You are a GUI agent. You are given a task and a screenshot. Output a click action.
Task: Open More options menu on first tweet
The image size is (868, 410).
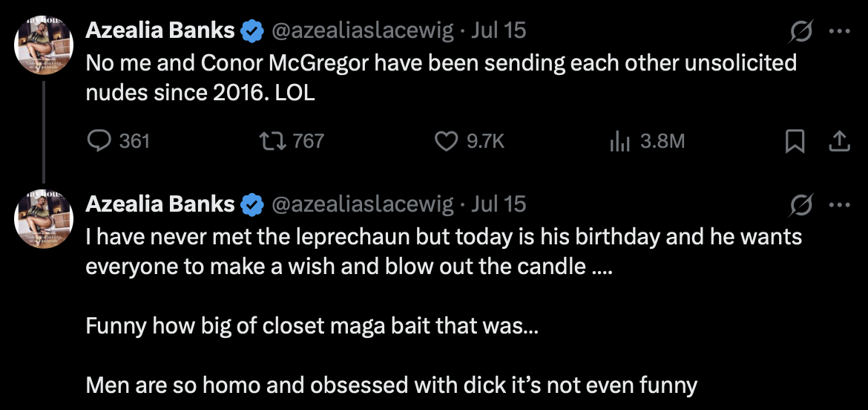click(838, 31)
